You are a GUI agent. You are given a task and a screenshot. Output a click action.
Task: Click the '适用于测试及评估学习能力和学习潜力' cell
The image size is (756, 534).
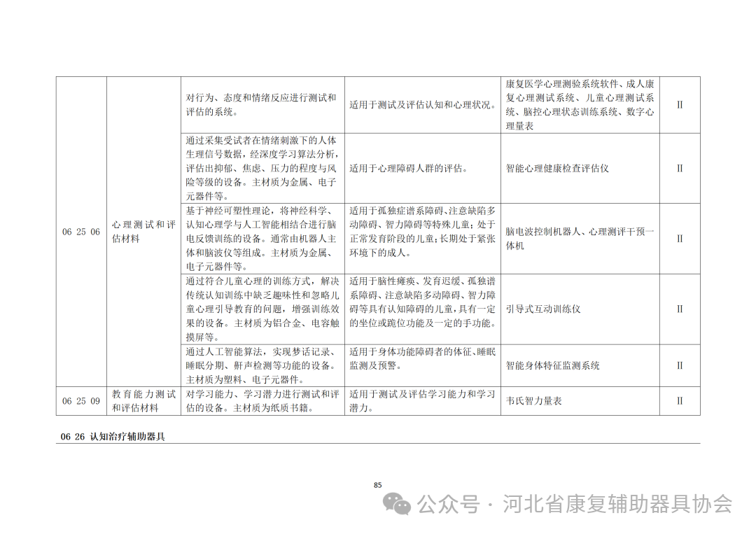coord(423,401)
